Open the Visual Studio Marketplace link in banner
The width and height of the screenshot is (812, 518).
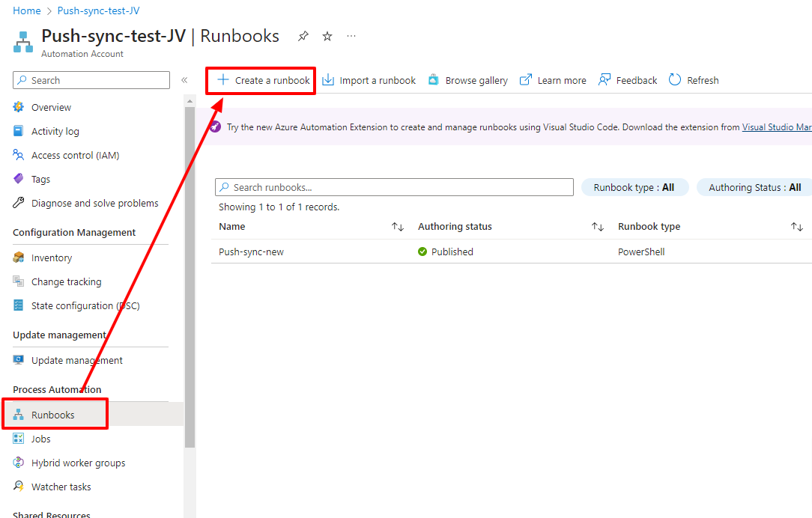777,127
